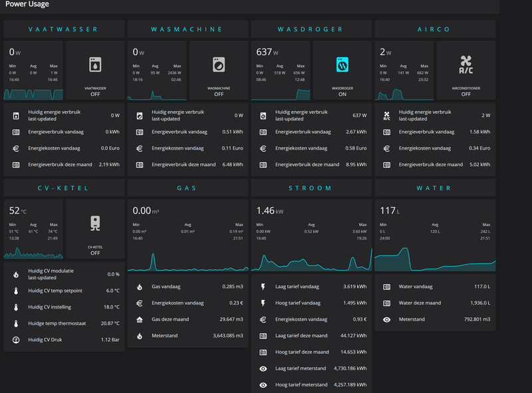Open Gas deze maand 29.647 m3 row
Screen dimensions: 532x393
point(188,319)
